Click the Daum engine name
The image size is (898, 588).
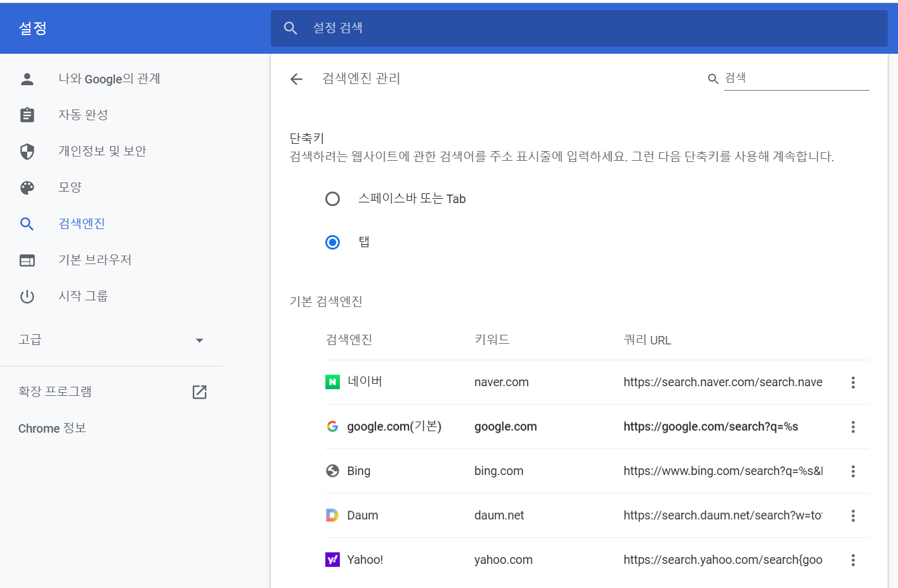(x=362, y=515)
